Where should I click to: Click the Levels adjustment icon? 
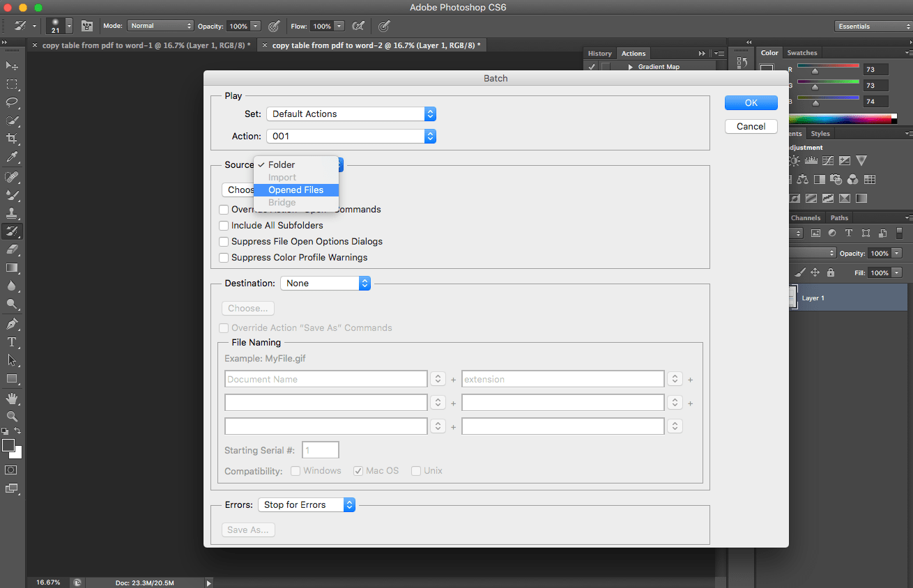click(811, 160)
